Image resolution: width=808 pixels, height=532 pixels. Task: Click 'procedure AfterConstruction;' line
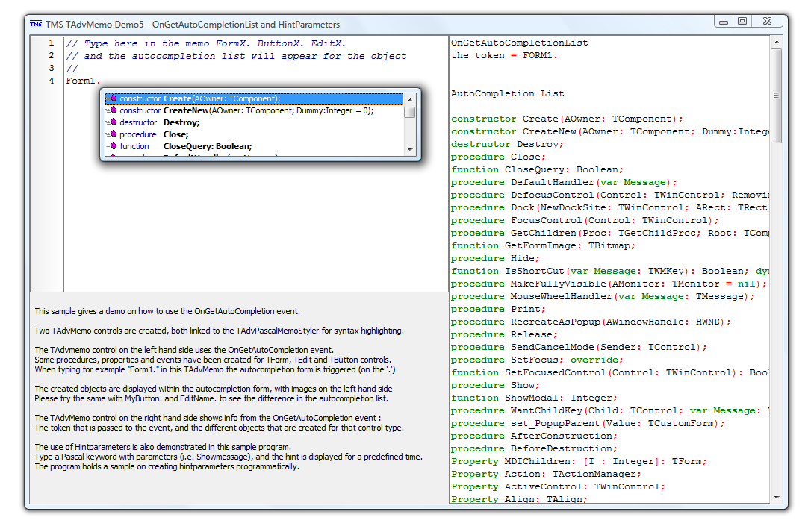click(x=534, y=436)
